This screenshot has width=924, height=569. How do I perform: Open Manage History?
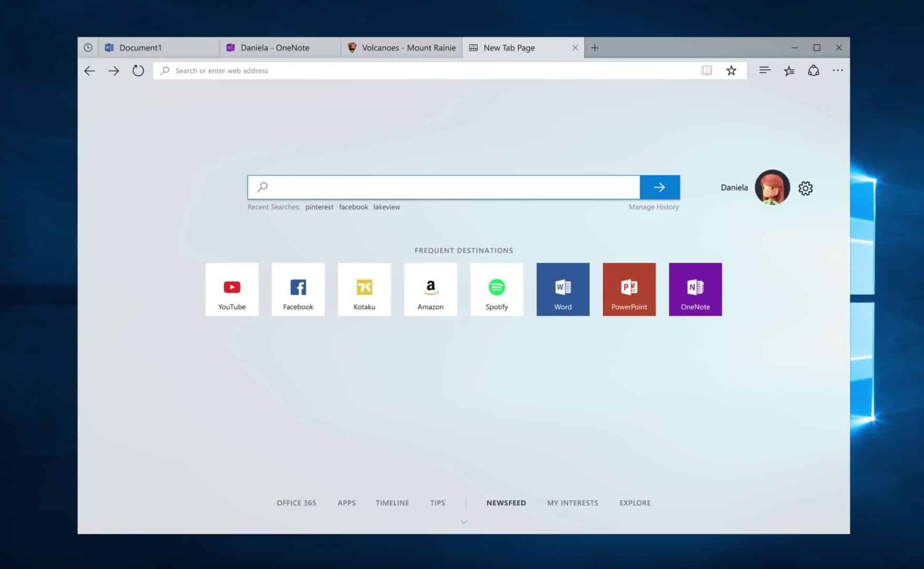pyautogui.click(x=653, y=207)
